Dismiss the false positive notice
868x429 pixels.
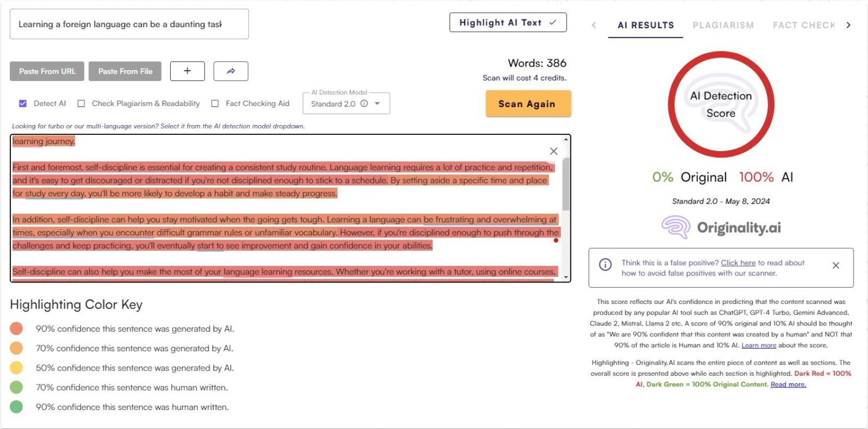click(x=836, y=266)
